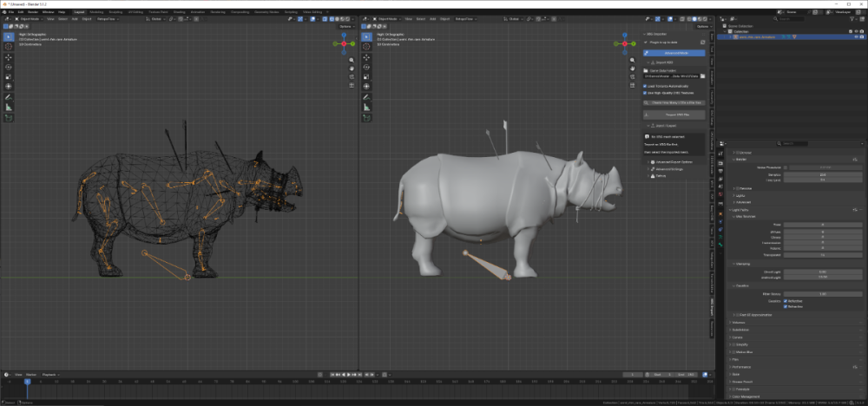This screenshot has width=868, height=406.
Task: Hide armature via eye icon in outliner
Action: (857, 36)
